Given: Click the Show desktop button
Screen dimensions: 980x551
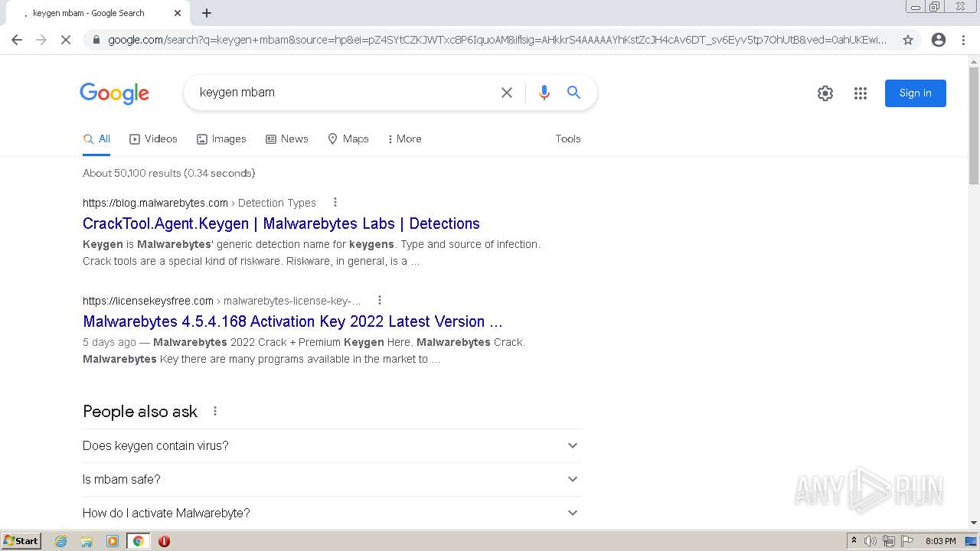Looking at the screenshot, I should pyautogui.click(x=972, y=541).
